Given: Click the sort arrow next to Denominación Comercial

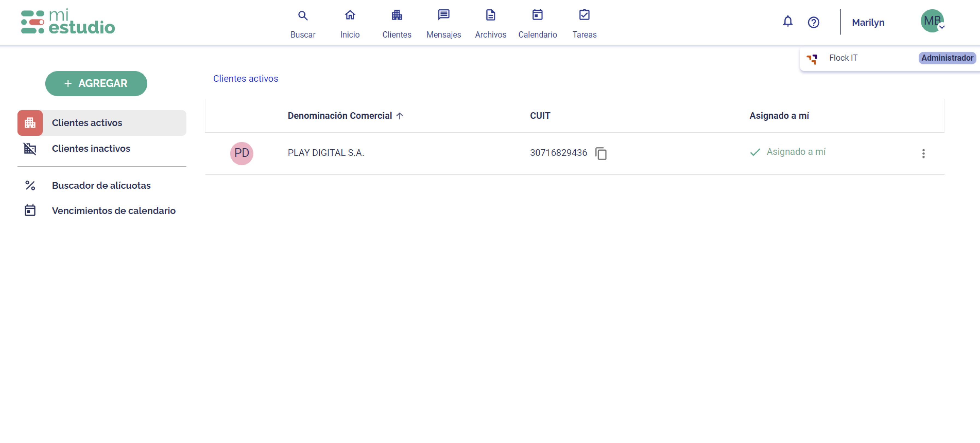Looking at the screenshot, I should (x=399, y=116).
